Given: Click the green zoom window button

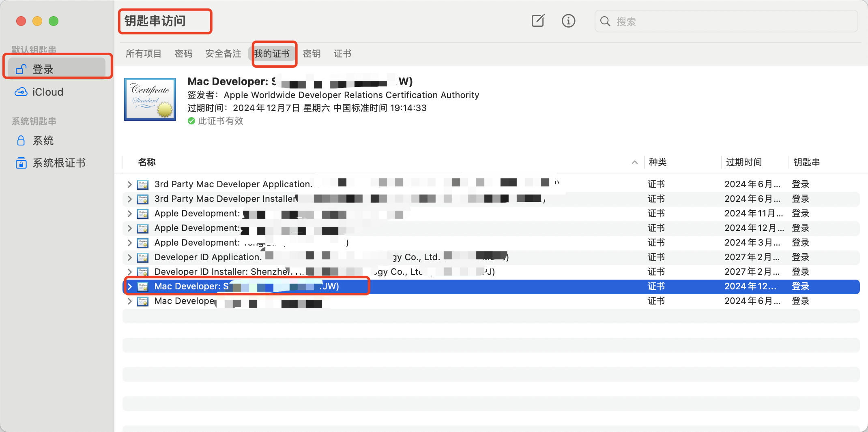Looking at the screenshot, I should coord(54,21).
